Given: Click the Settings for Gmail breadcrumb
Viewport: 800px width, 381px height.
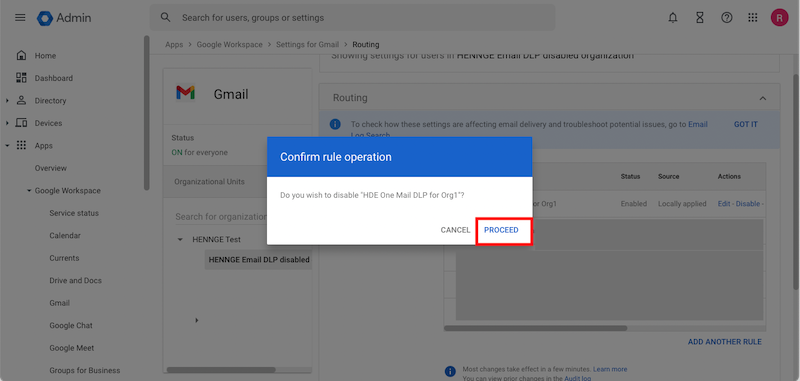Looking at the screenshot, I should (x=307, y=44).
